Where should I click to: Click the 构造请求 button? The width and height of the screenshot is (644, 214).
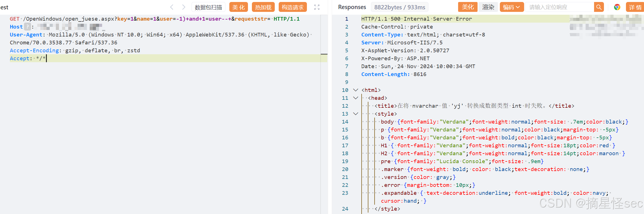pyautogui.click(x=293, y=7)
